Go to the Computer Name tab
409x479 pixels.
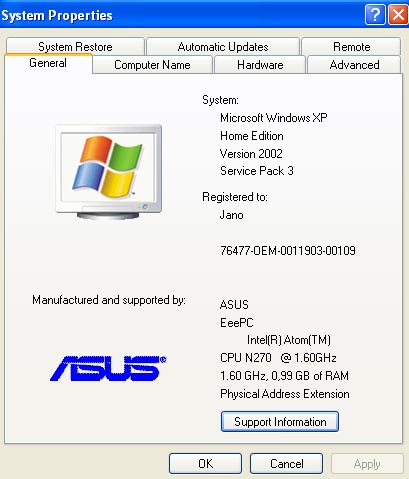point(152,65)
